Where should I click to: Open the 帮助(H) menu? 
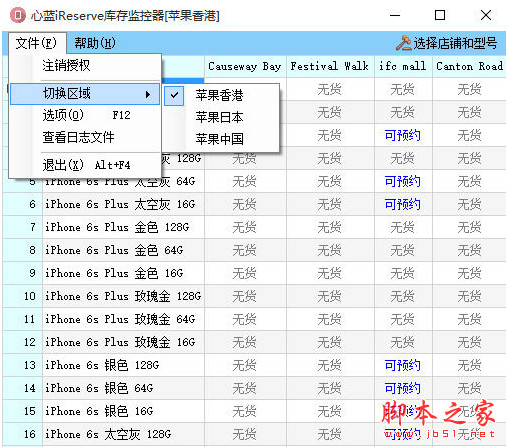tap(95, 43)
